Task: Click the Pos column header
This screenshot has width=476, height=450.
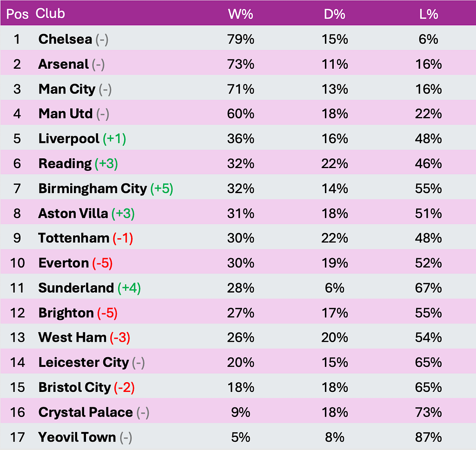Action: pyautogui.click(x=17, y=14)
